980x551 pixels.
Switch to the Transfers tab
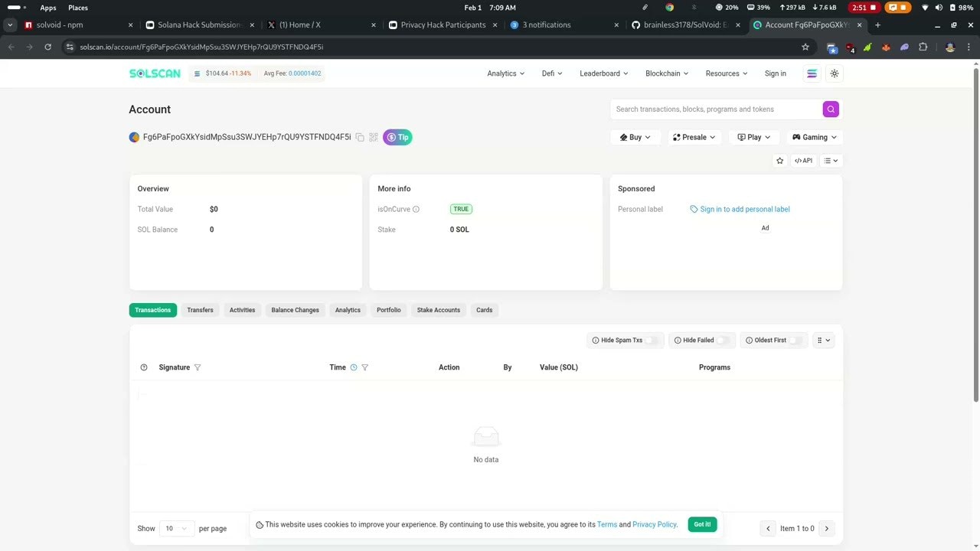(x=200, y=310)
